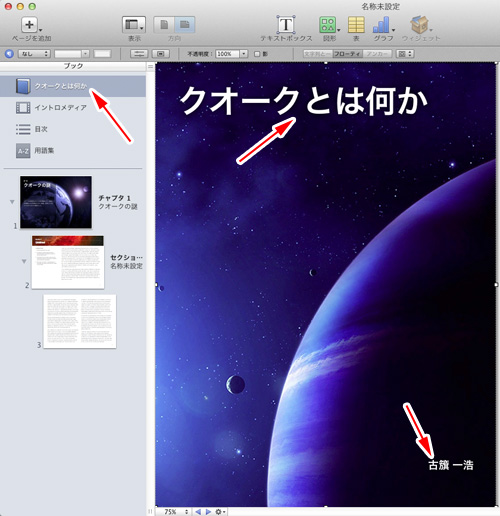This screenshot has width=500, height=516.
Task: Select the Floating (フローティ) wrap option
Action: [x=347, y=53]
